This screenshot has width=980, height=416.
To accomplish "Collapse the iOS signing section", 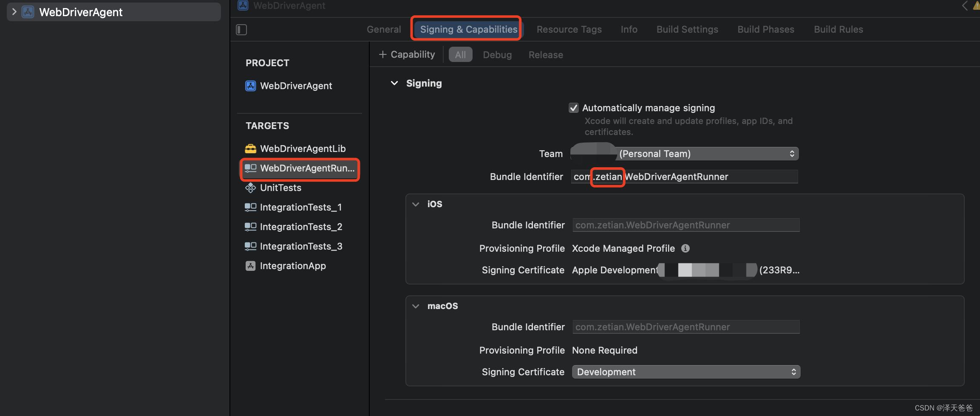I will coord(416,204).
